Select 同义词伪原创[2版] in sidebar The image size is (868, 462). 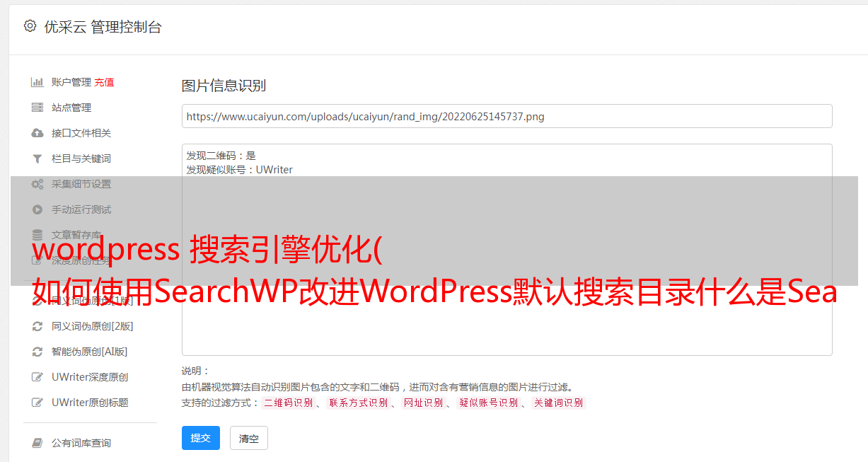tap(92, 326)
